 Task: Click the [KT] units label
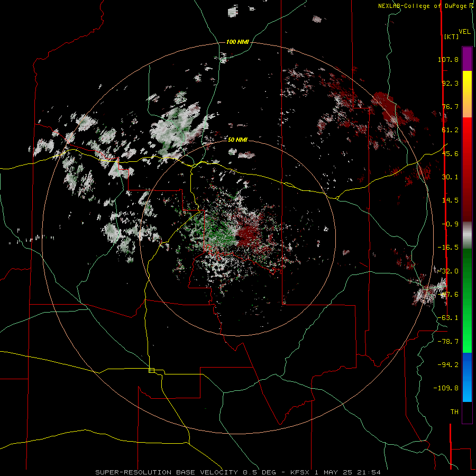[451, 36]
